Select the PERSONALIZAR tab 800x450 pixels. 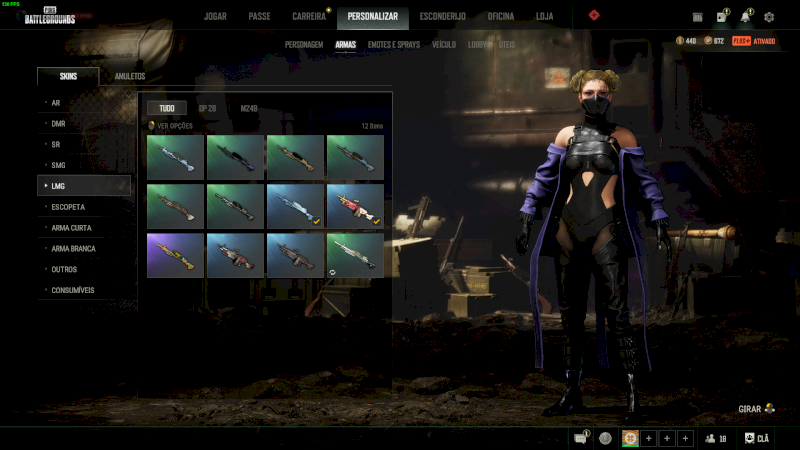pyautogui.click(x=372, y=16)
